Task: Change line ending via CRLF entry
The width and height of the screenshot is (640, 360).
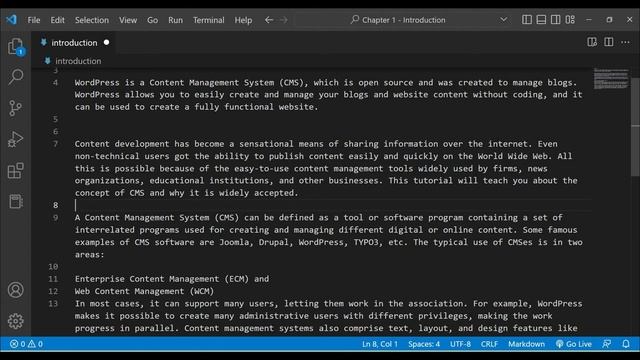Action: 489,344
